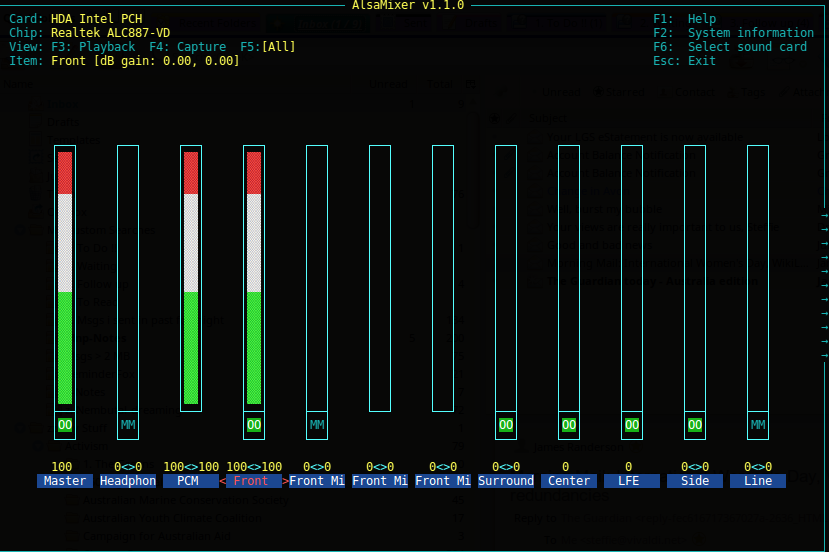829x552 pixels.
Task: Select the Side channel label
Action: (x=695, y=481)
